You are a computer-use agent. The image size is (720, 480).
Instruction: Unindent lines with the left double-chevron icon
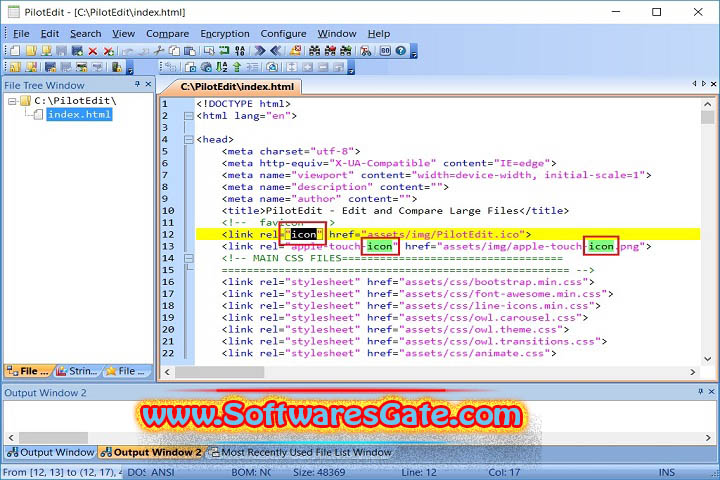(276, 51)
